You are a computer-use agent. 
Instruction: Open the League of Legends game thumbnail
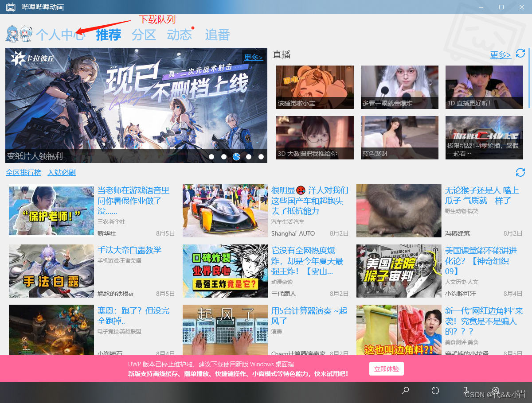click(51, 330)
